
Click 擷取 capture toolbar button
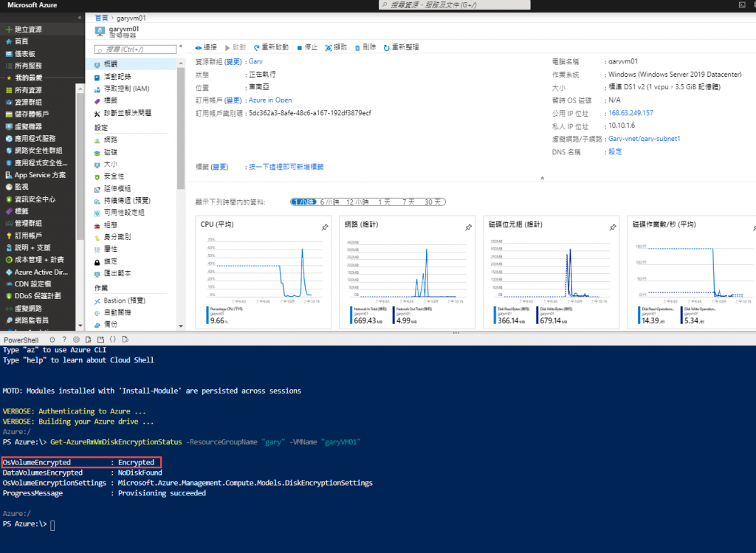click(336, 47)
